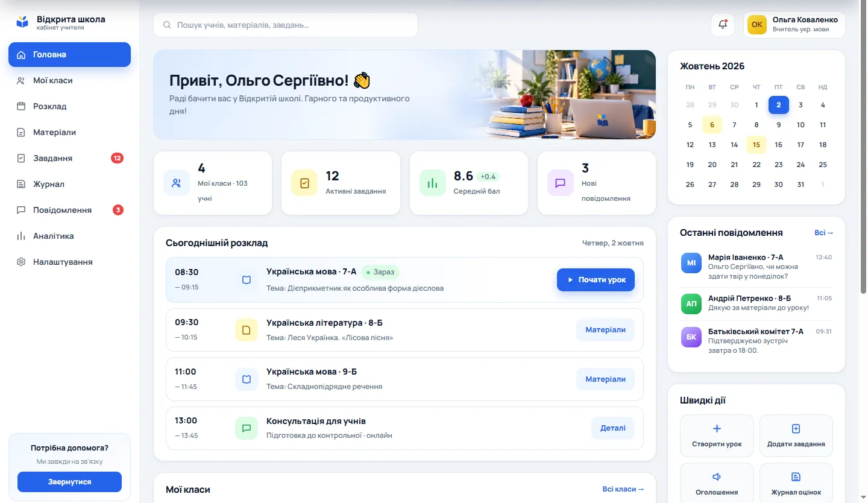Click the Середній бал chart icon
This screenshot has width=868, height=503.
[432, 183]
